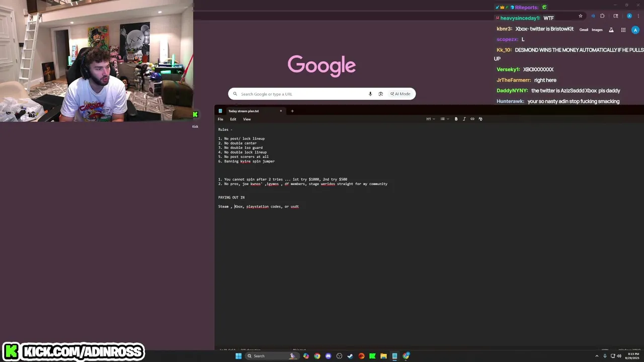
Task: Click the 'Rules -' heading line
Action: pyautogui.click(x=225, y=130)
